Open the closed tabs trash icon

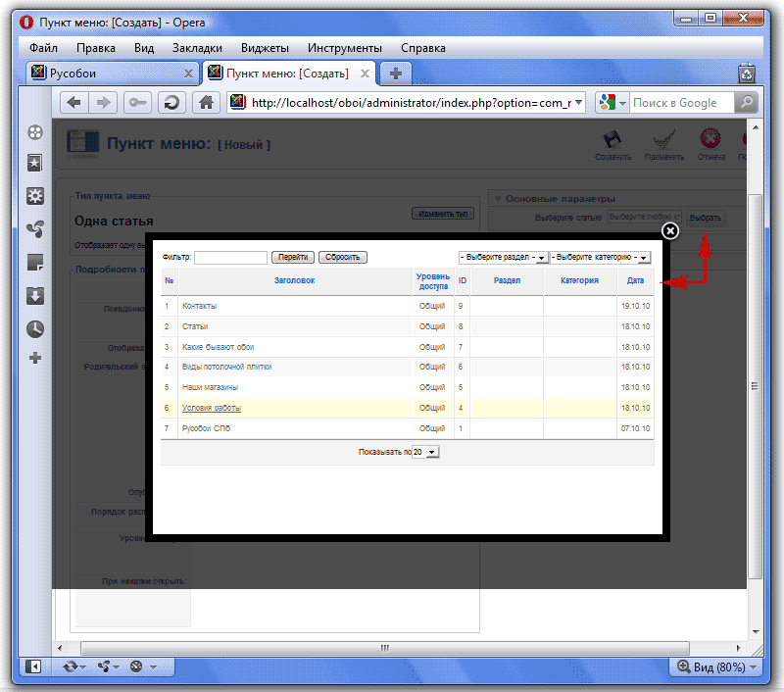click(747, 74)
